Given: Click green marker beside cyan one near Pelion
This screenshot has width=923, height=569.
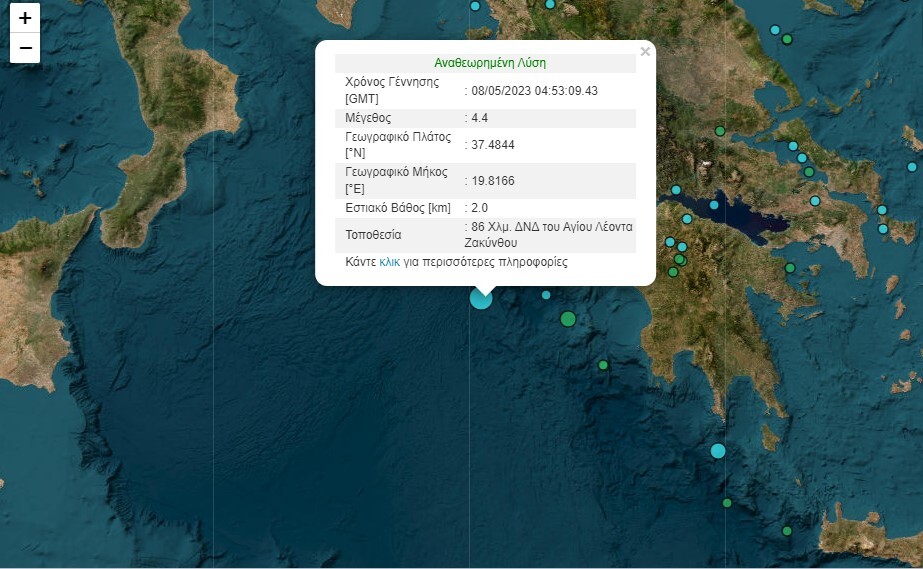Looking at the screenshot, I should point(787,40).
